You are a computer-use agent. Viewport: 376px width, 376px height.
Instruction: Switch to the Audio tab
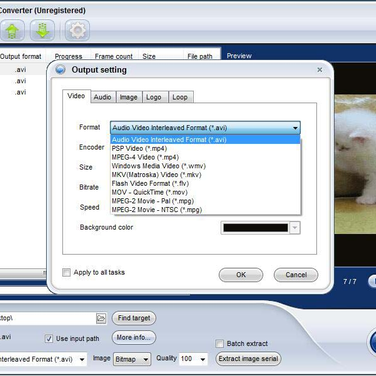103,97
